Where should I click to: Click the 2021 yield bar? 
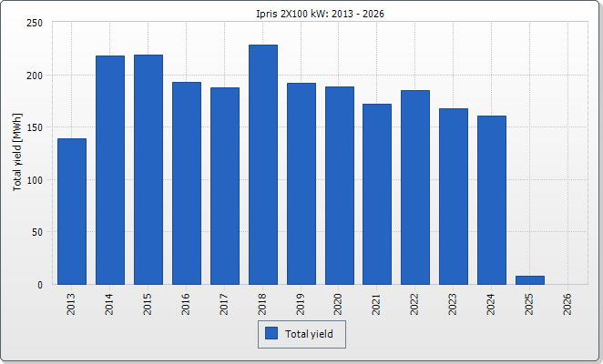coord(377,194)
